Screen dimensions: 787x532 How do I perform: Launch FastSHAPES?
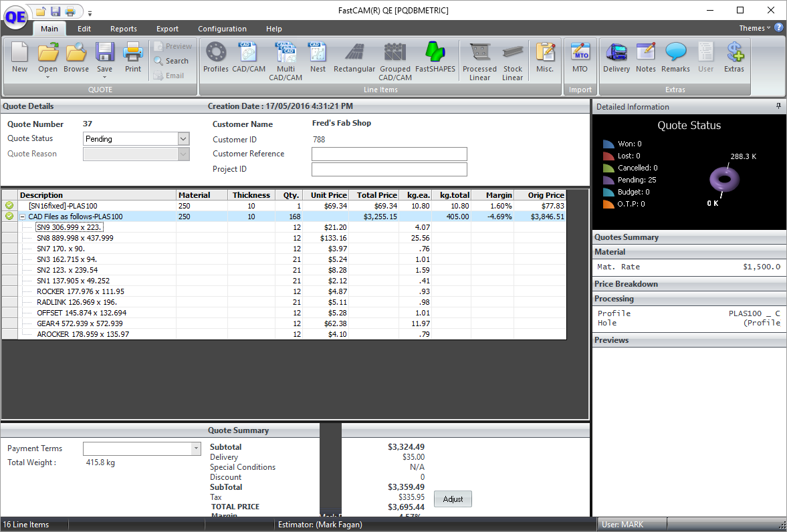click(x=435, y=57)
